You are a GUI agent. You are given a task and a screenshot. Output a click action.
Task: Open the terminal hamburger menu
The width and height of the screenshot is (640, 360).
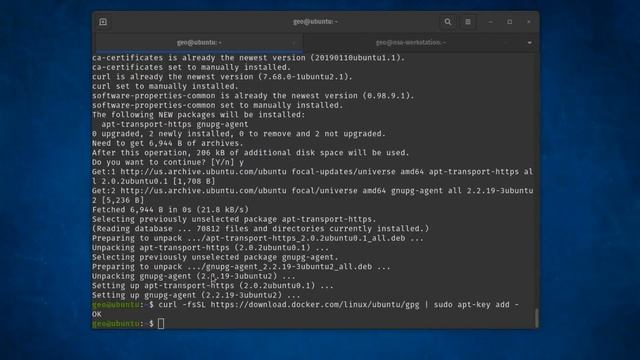coord(468,22)
